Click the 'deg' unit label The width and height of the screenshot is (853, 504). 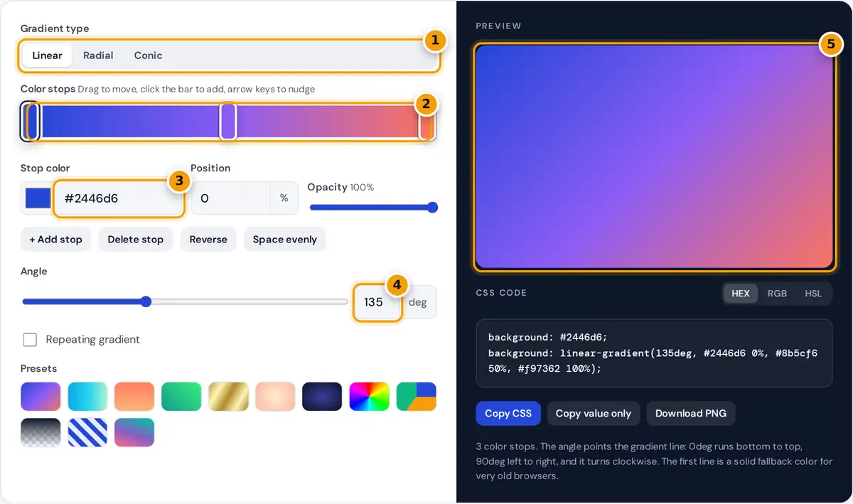[x=418, y=302]
